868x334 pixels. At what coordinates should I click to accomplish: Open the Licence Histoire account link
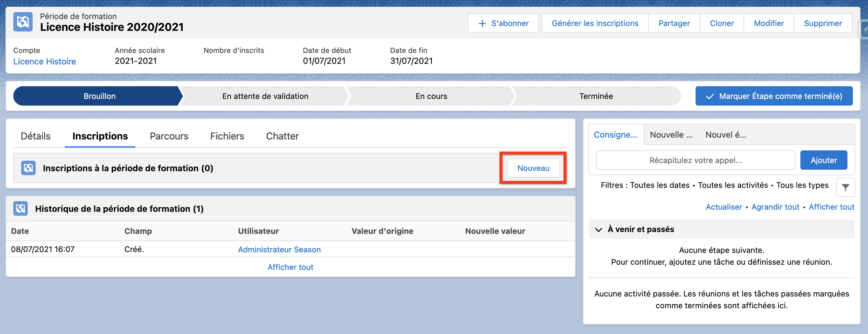[44, 61]
